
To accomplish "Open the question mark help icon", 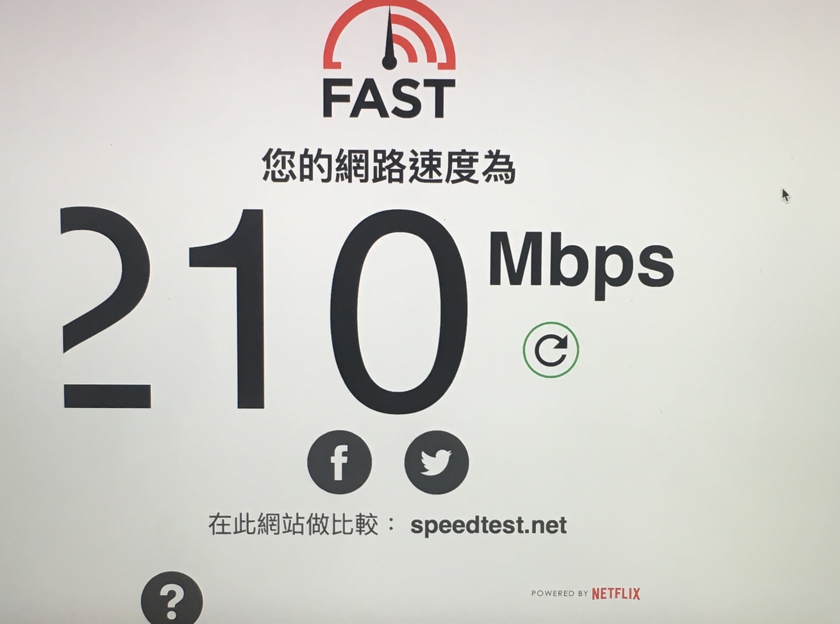I will (172, 599).
